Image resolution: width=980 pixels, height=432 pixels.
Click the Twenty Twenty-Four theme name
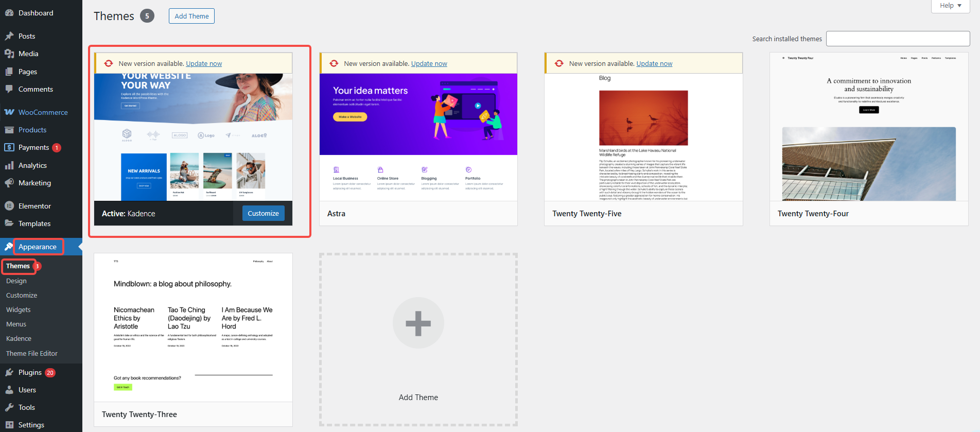813,214
